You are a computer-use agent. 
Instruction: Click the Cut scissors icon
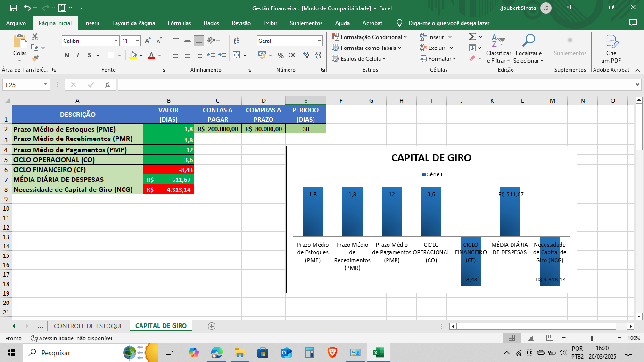(35, 37)
